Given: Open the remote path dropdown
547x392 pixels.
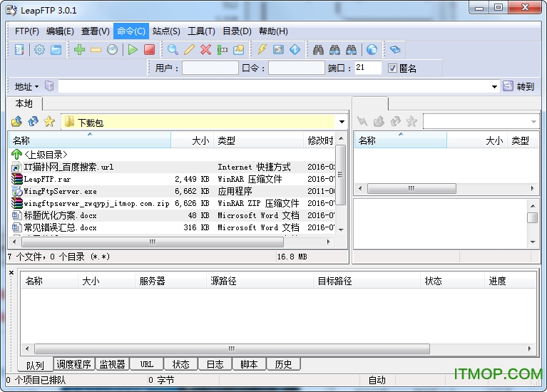Looking at the screenshot, I should tap(533, 122).
